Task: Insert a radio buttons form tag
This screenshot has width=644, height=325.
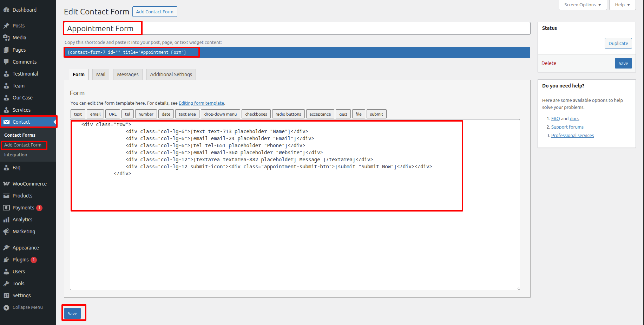Action: tap(288, 114)
